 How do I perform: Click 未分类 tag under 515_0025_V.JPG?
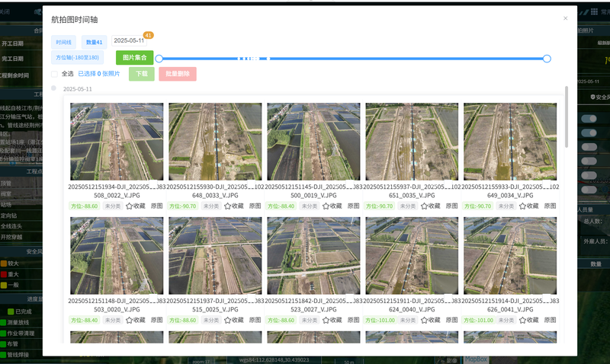coord(211,321)
